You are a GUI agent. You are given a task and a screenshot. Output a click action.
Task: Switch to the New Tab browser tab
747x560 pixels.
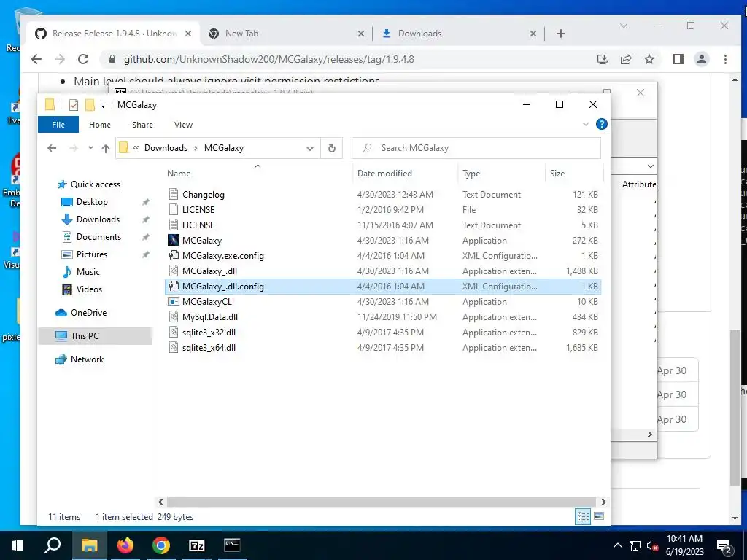[286, 34]
